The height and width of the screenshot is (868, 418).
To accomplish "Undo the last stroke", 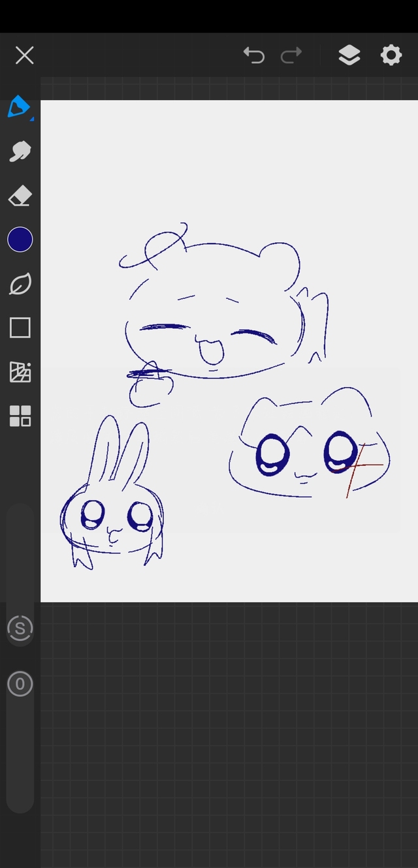I will pyautogui.click(x=253, y=55).
